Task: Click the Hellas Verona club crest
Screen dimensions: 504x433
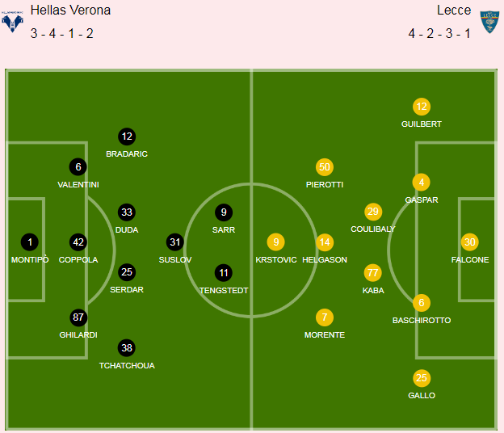Action: [x=12, y=21]
